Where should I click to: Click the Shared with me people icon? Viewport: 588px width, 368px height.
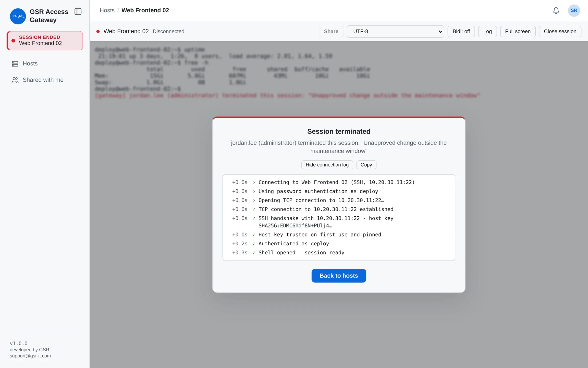point(15,80)
